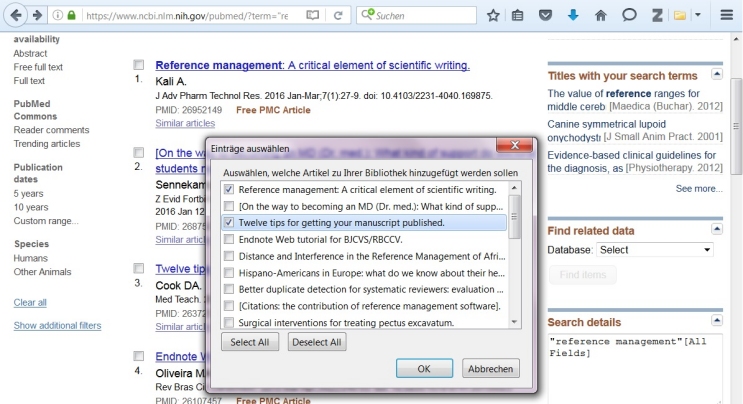Click the dialog list scrollbar thumb

click(514, 216)
